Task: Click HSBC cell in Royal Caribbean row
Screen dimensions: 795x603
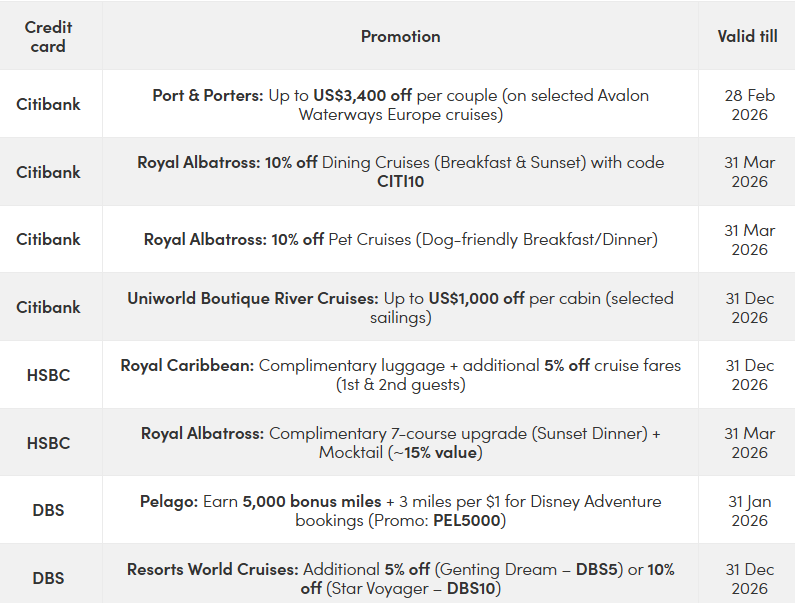Action: [x=48, y=375]
